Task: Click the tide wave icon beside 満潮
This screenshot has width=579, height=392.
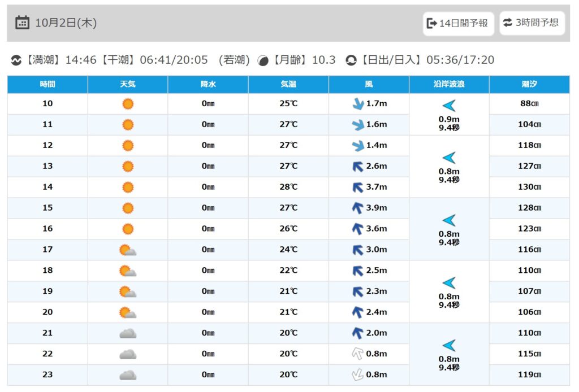Action: 16,60
